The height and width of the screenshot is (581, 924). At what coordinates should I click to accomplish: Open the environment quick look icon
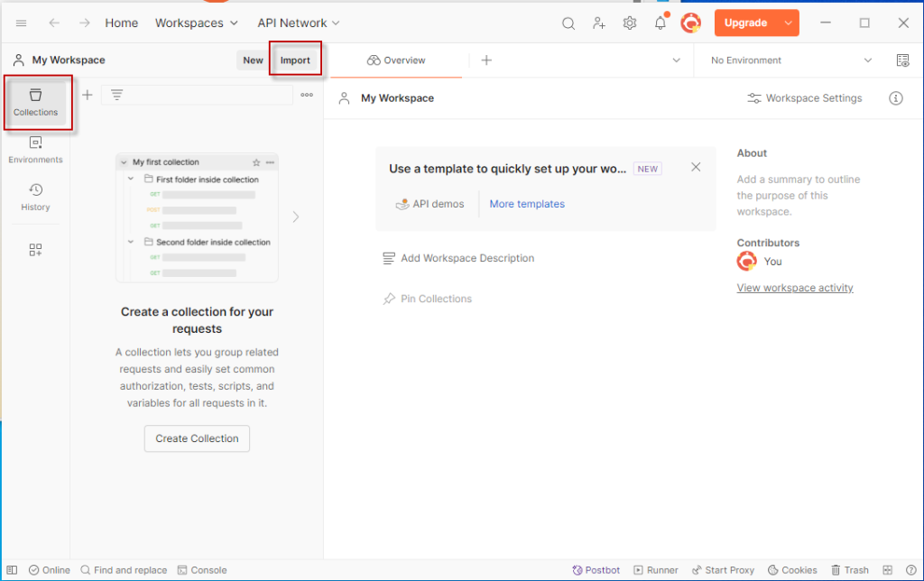(902, 60)
